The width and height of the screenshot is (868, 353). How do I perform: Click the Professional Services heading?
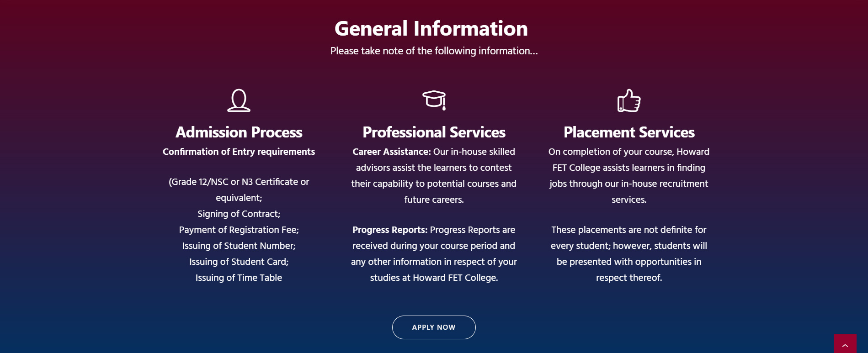(434, 132)
